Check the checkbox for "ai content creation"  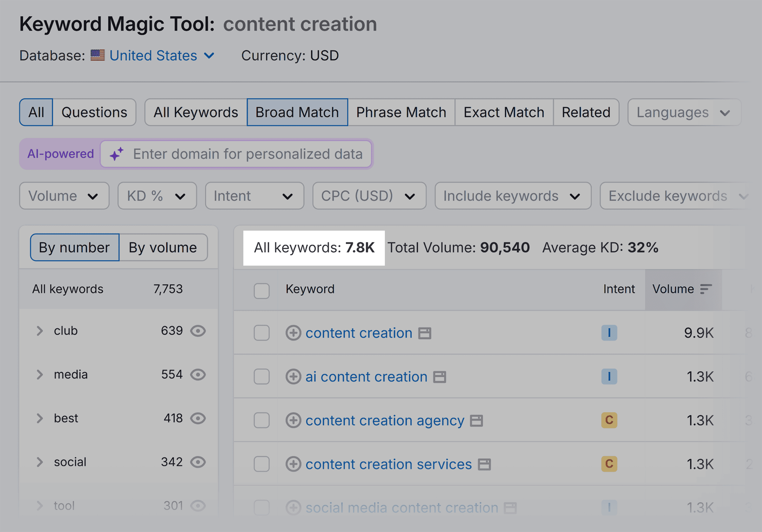pos(262,377)
